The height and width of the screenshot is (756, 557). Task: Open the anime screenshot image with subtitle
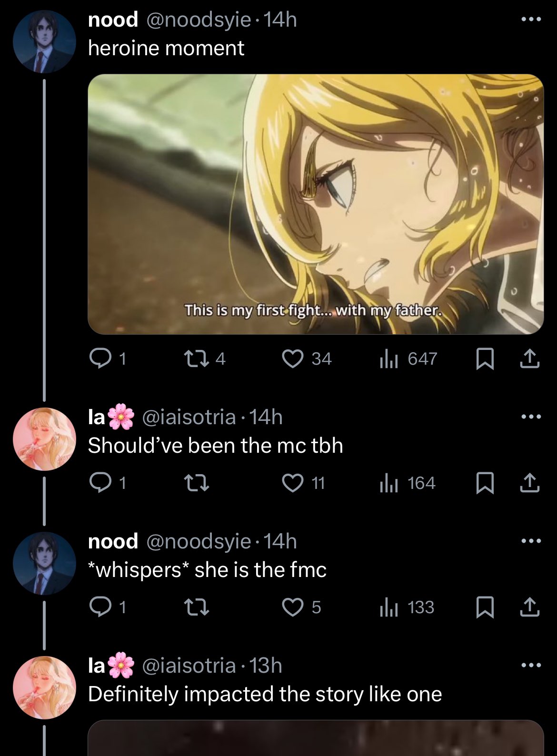coord(316,204)
